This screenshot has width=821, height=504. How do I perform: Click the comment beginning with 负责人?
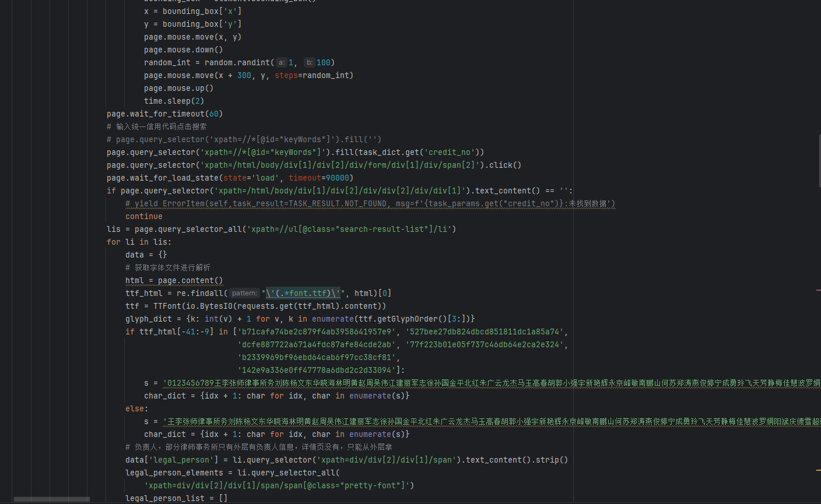click(x=258, y=447)
